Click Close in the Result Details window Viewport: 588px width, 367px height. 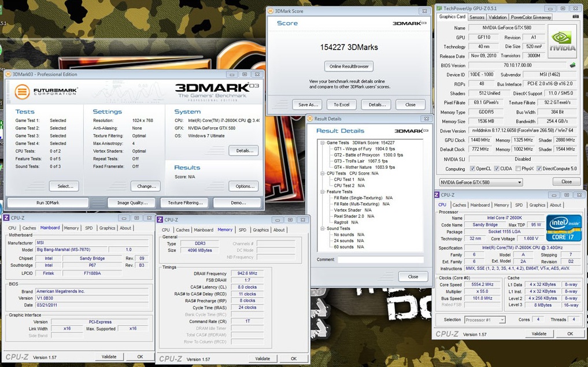pyautogui.click(x=413, y=277)
